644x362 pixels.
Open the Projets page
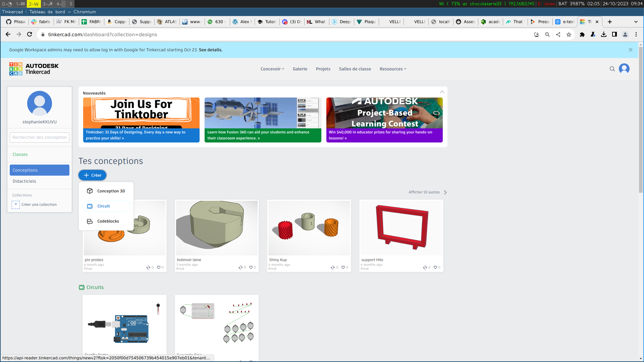tap(323, 69)
